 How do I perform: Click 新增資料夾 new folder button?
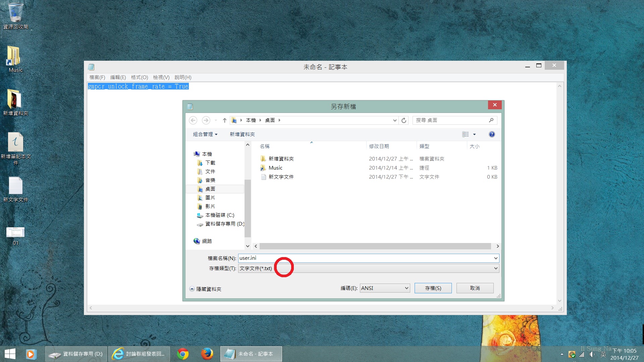pos(242,134)
